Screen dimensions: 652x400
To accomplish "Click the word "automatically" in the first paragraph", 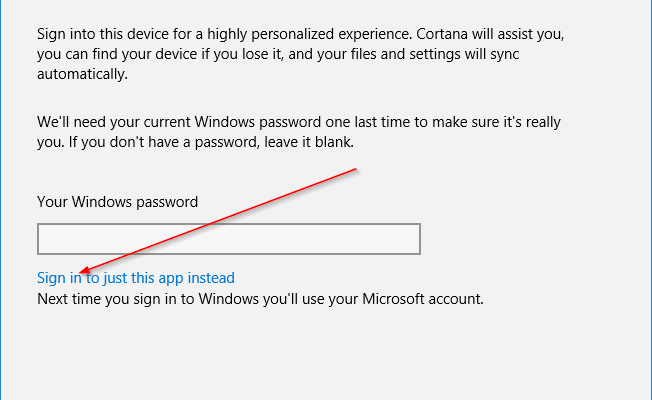I will coord(84,73).
